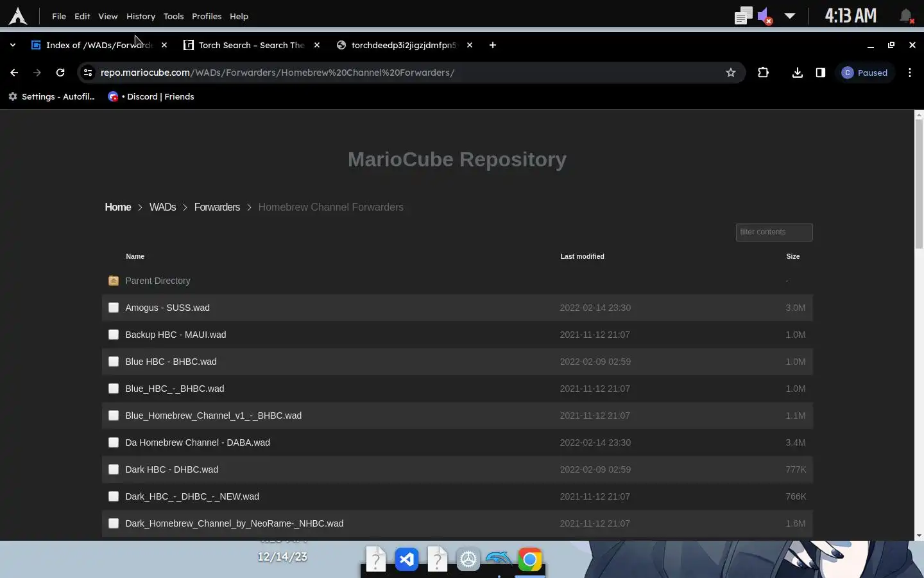
Task: Sort the listing by Name column
Action: 135,256
